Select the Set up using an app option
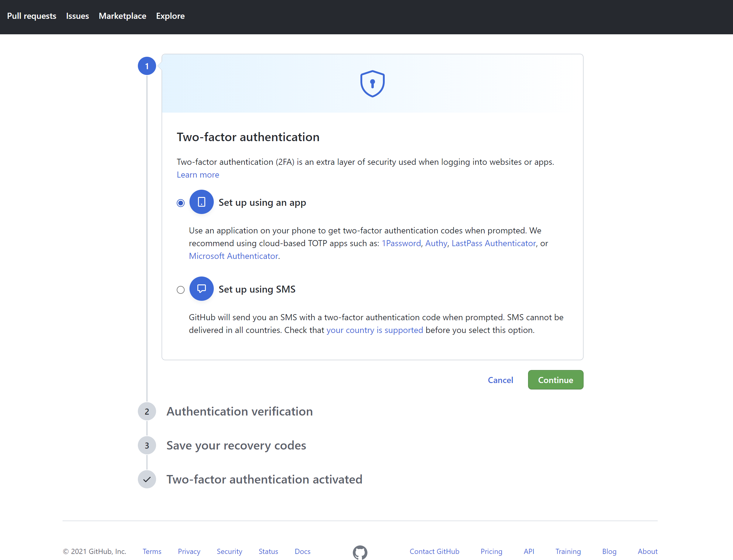This screenshot has height=560, width=733. tap(180, 203)
